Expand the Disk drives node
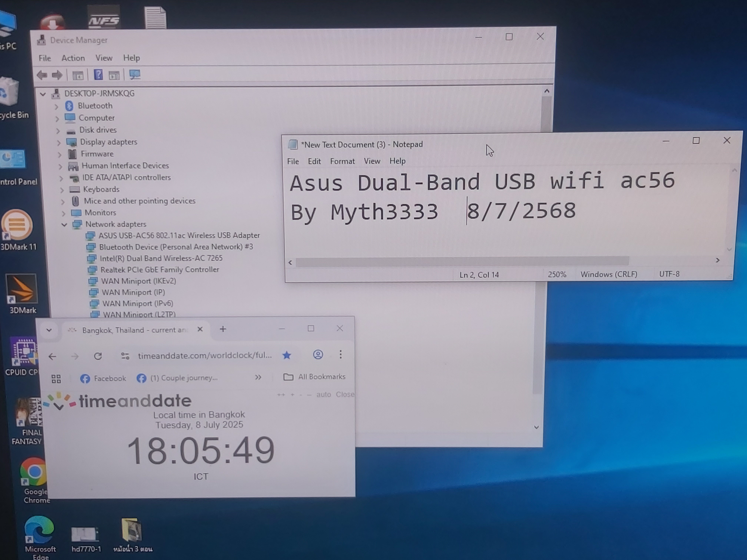The image size is (747, 560). [58, 131]
